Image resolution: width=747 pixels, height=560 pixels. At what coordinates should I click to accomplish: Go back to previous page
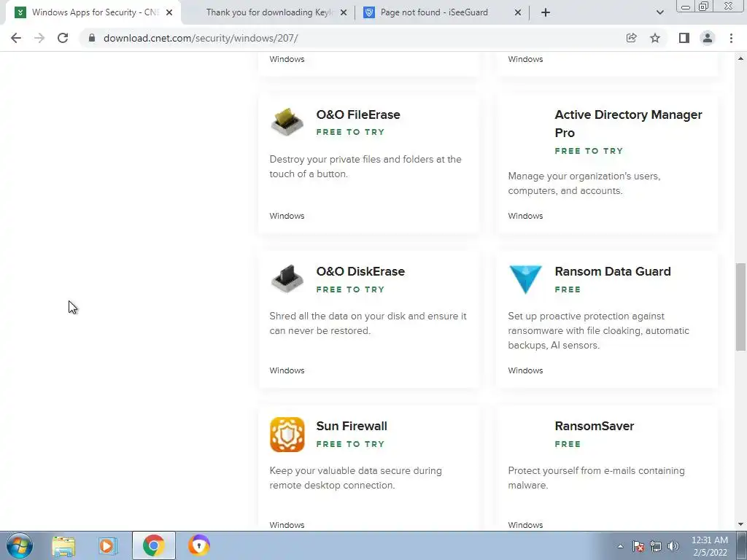16,38
